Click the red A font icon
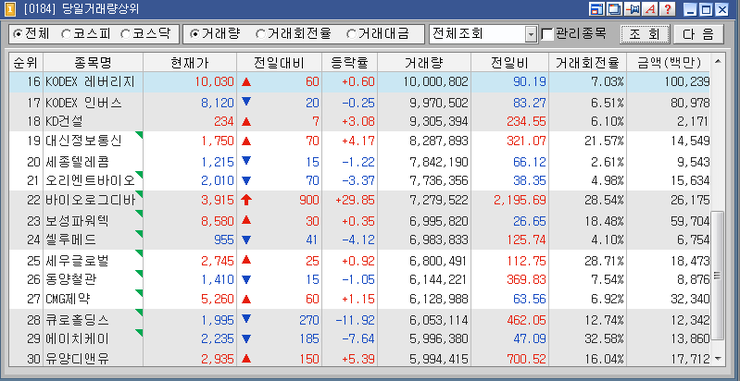The height and width of the screenshot is (381, 740). 650,9
